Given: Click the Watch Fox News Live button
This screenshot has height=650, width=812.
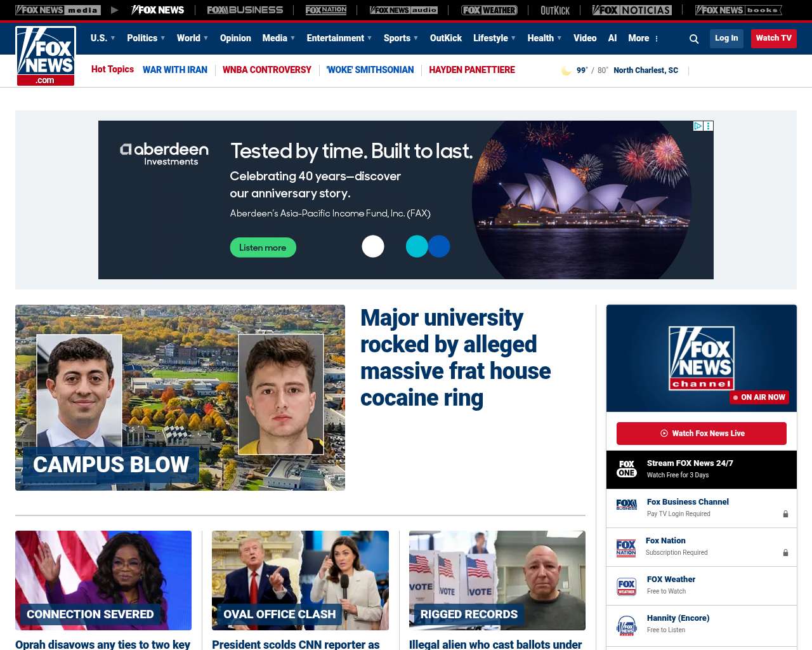Looking at the screenshot, I should 702,434.
